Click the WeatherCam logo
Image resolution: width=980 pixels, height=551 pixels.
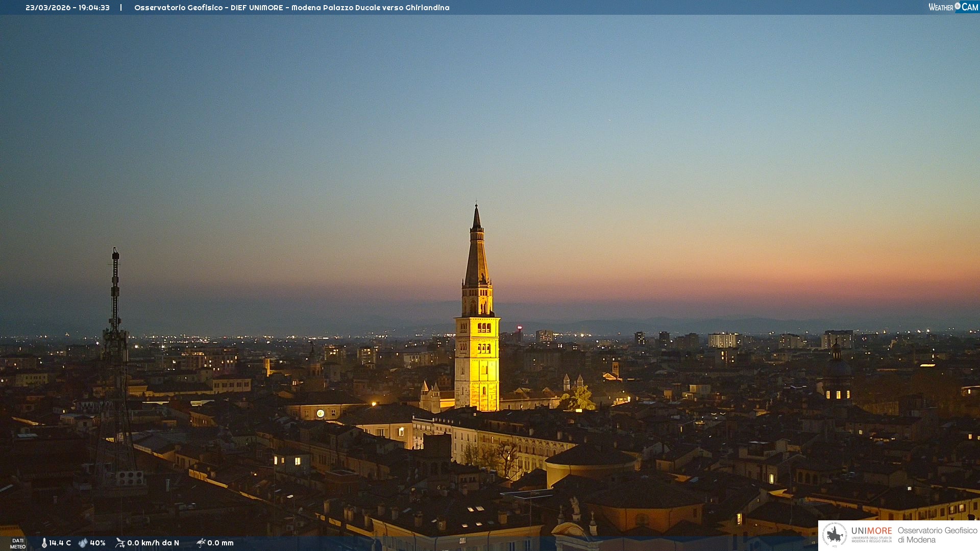tap(952, 7)
